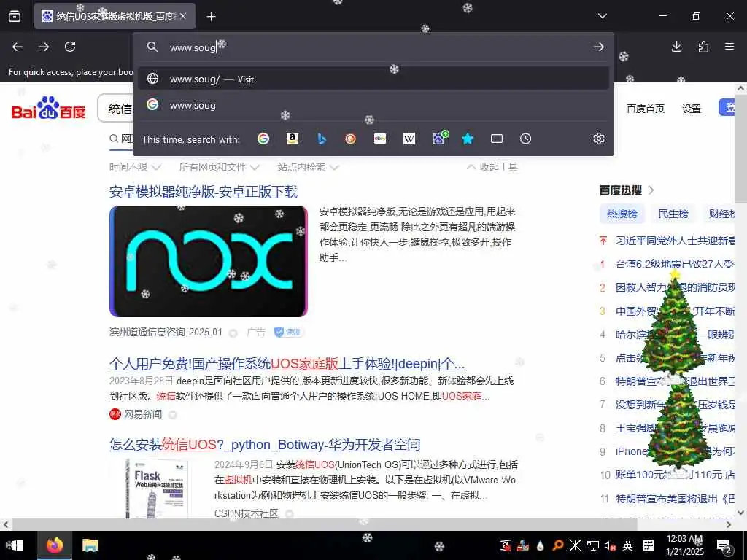Viewport: 747px width, 560px height.
Task: Click the Baidu logo
Action: pyautogui.click(x=49, y=109)
